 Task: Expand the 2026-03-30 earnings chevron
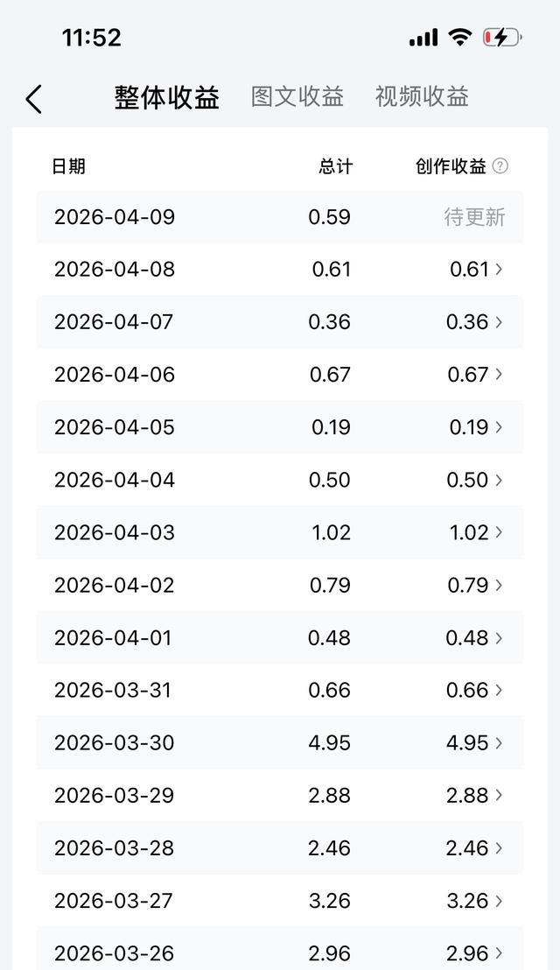click(499, 742)
